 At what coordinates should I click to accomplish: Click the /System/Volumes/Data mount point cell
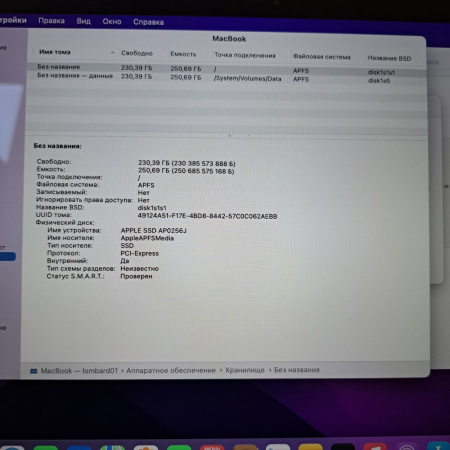248,79
